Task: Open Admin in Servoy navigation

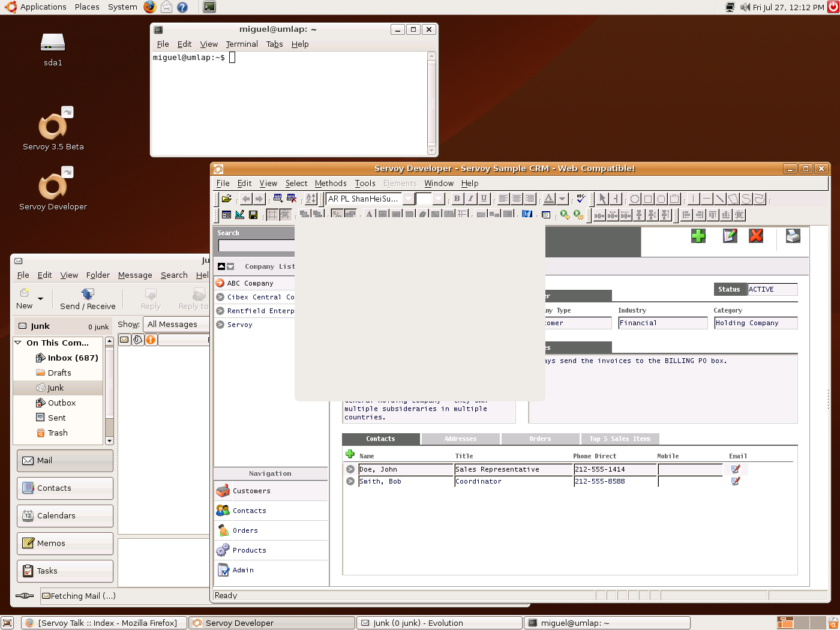Action: pyautogui.click(x=271, y=570)
